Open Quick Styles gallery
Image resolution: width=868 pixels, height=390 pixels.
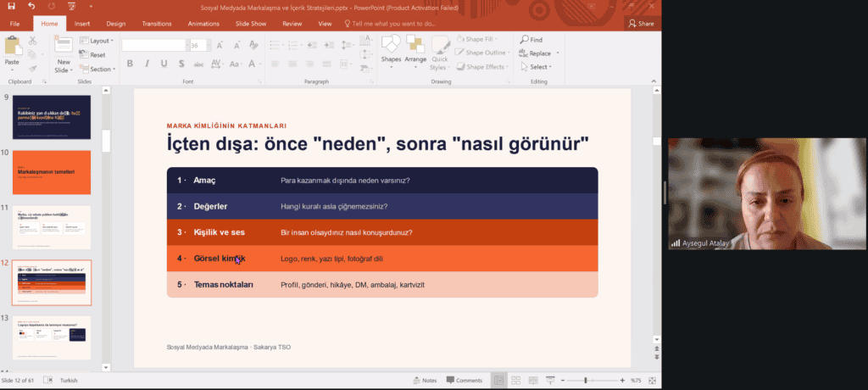440,53
